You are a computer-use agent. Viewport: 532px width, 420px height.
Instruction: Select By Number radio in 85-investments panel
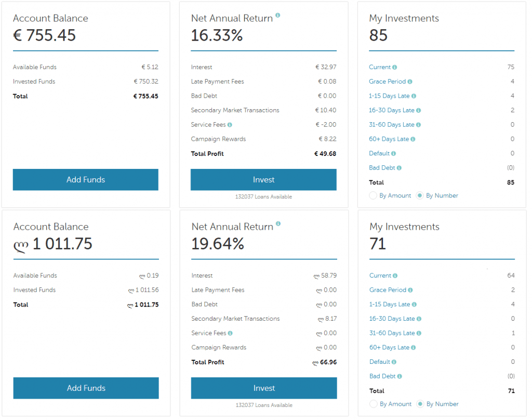pos(420,195)
